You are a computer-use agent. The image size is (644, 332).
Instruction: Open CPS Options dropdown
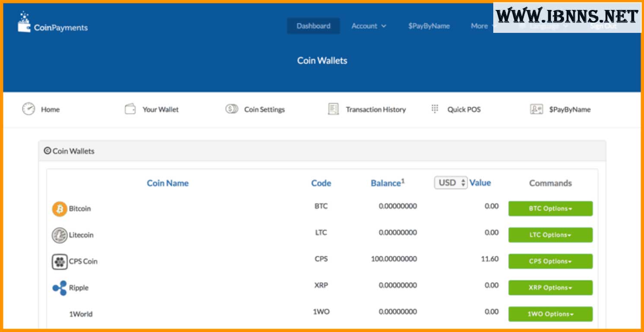pos(550,261)
